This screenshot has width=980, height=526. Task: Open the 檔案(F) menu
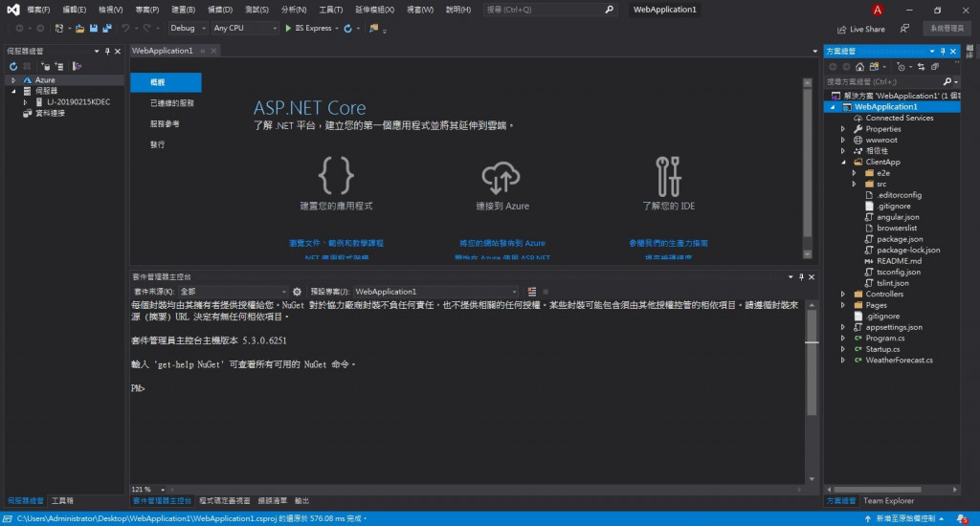click(38, 10)
